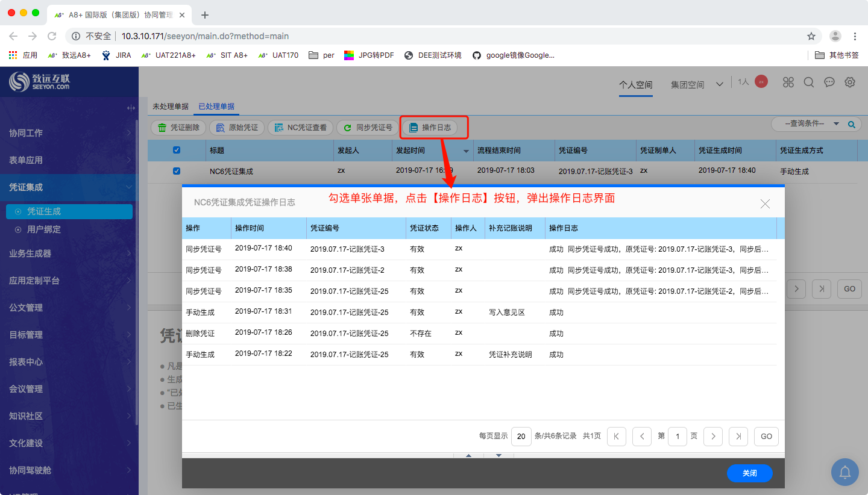Open the chat message icon in header

pos(829,82)
